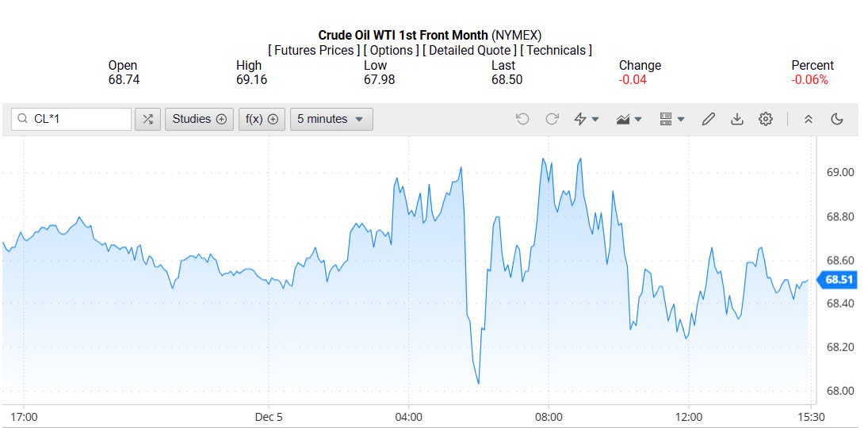The width and height of the screenshot is (868, 428).
Task: Download the chart image
Action: tap(737, 119)
